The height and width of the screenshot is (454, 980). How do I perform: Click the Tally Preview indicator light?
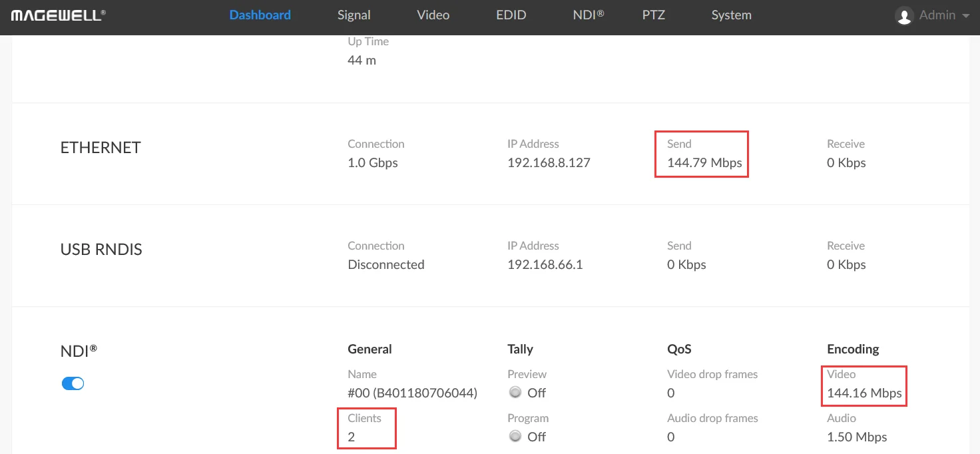pos(515,393)
